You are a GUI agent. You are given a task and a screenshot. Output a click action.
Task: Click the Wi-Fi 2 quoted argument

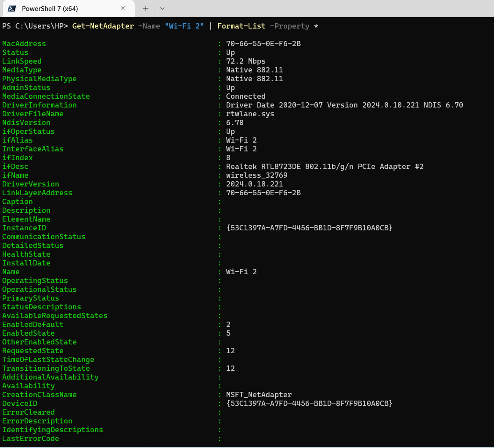184,26
